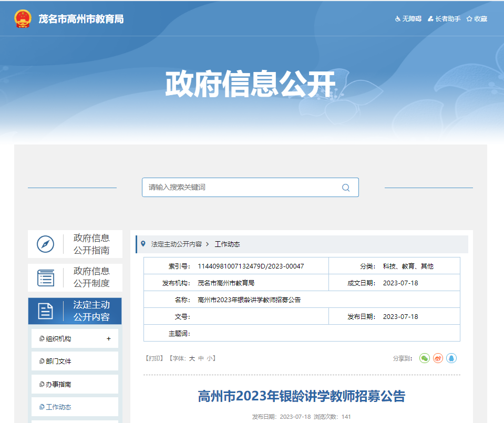Share the article via QQ icon
The image size is (504, 423).
click(x=451, y=358)
